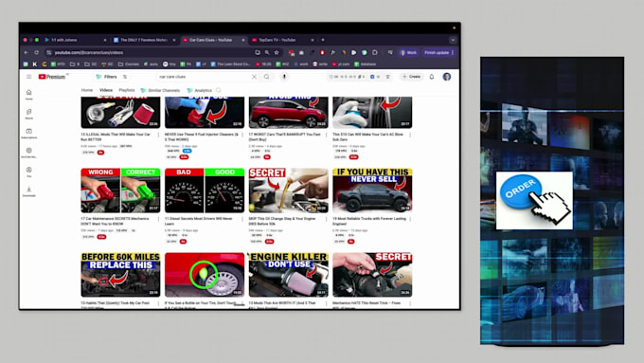Image resolution: width=644 pixels, height=363 pixels.
Task: Click the Finish update button
Action: pyautogui.click(x=438, y=53)
